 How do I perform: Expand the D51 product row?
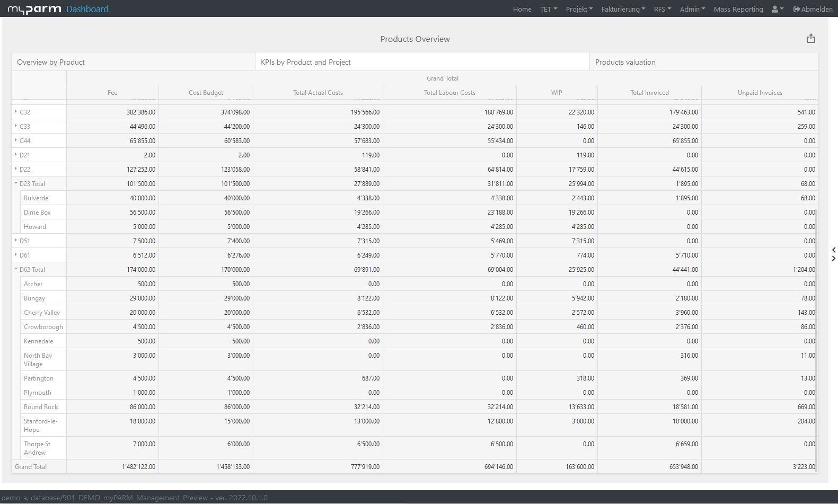(16, 241)
